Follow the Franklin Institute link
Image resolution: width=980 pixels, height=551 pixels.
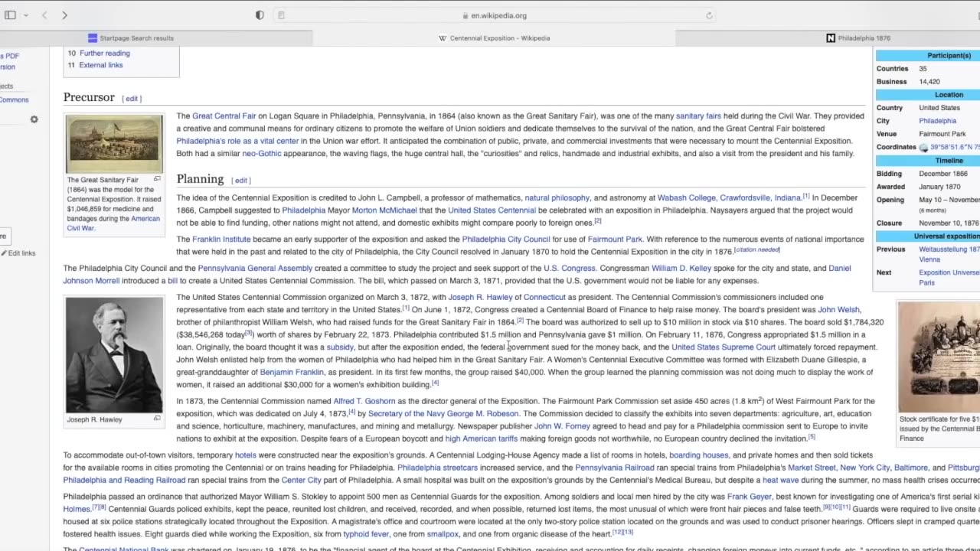click(221, 240)
